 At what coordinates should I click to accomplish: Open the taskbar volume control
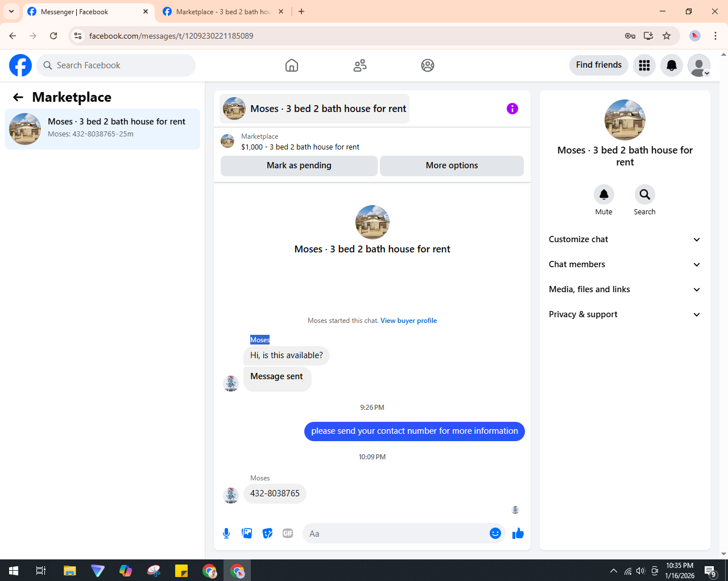tap(641, 571)
